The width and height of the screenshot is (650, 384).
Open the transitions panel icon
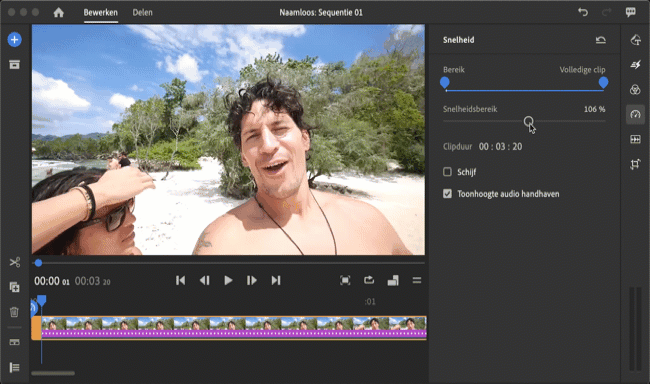click(x=635, y=139)
